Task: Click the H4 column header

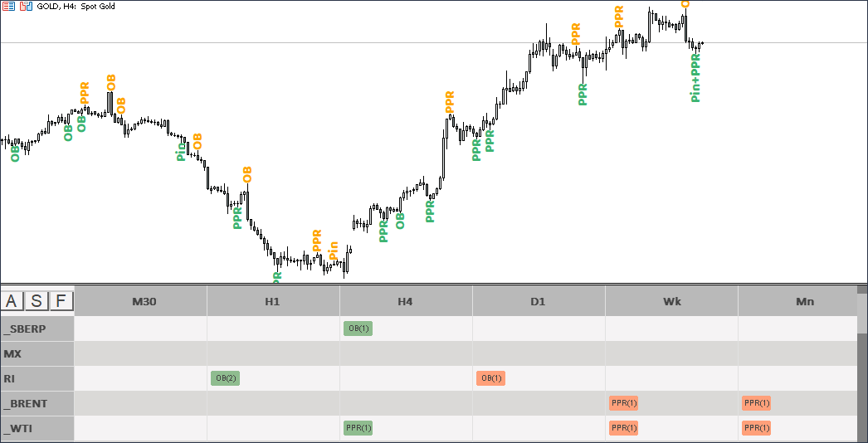Action: point(405,302)
